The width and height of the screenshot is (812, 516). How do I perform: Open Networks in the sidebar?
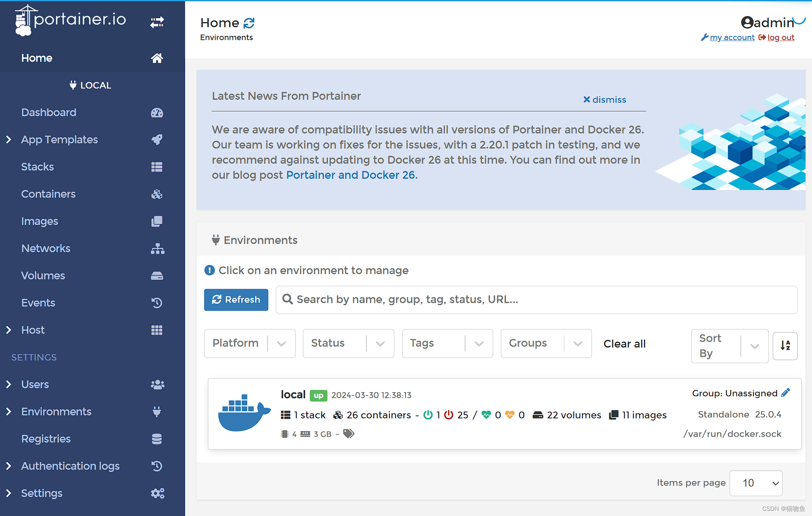tap(46, 248)
